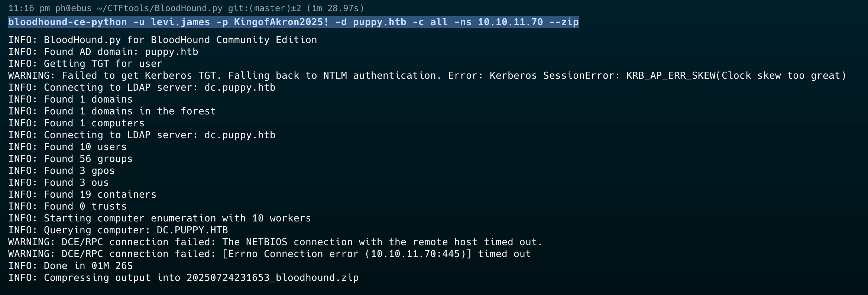The image size is (868, 295).
Task: Click the Found 56 groups line
Action: click(71, 159)
